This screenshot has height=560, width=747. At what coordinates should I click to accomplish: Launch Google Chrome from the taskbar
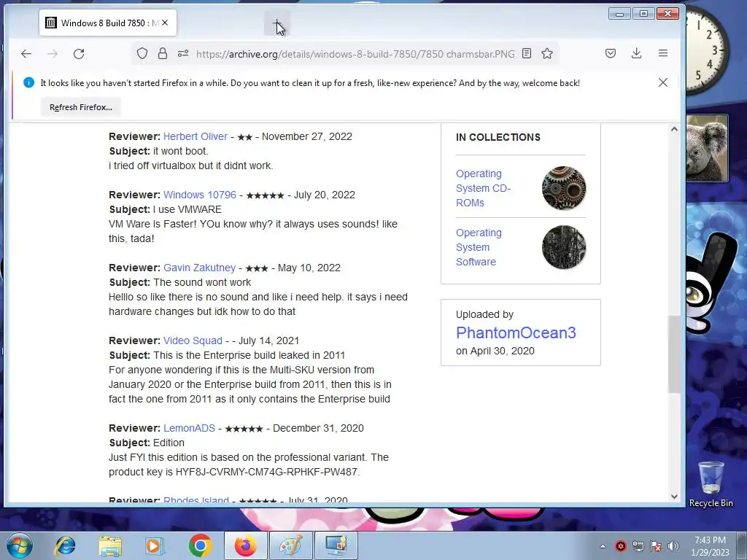point(200,545)
